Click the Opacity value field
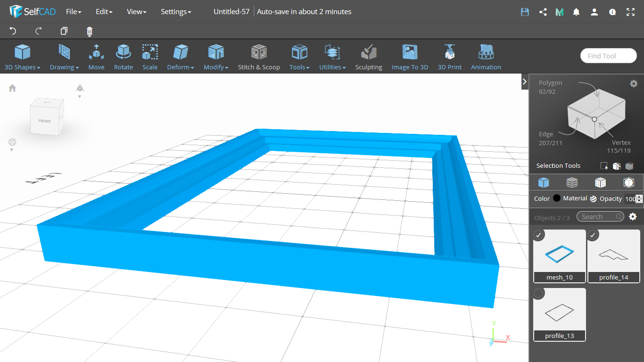Image resolution: width=644 pixels, height=362 pixels. click(x=630, y=199)
